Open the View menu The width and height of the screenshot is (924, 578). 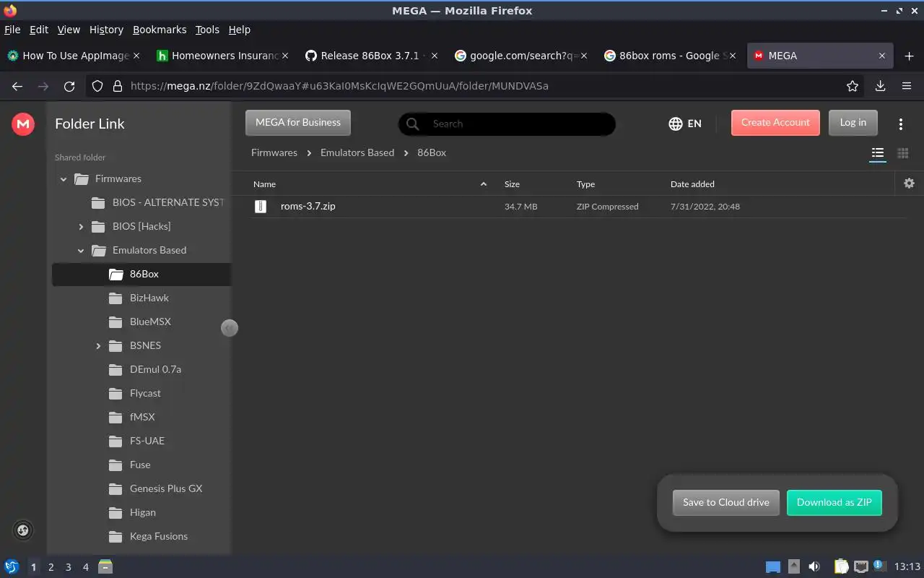69,30
